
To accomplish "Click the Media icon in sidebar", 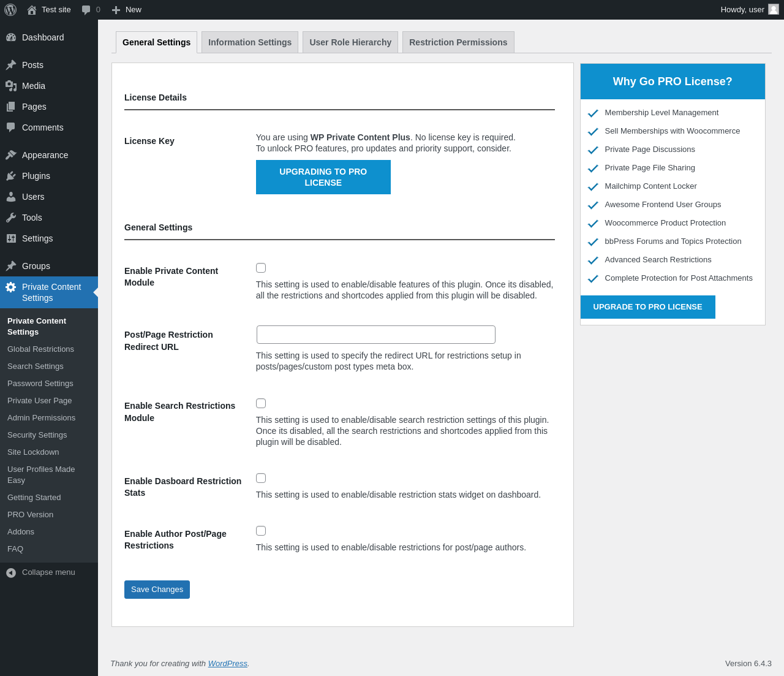I will (x=11, y=86).
